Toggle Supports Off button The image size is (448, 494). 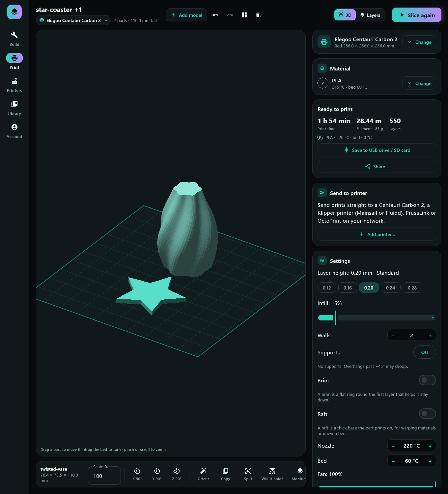425,352
